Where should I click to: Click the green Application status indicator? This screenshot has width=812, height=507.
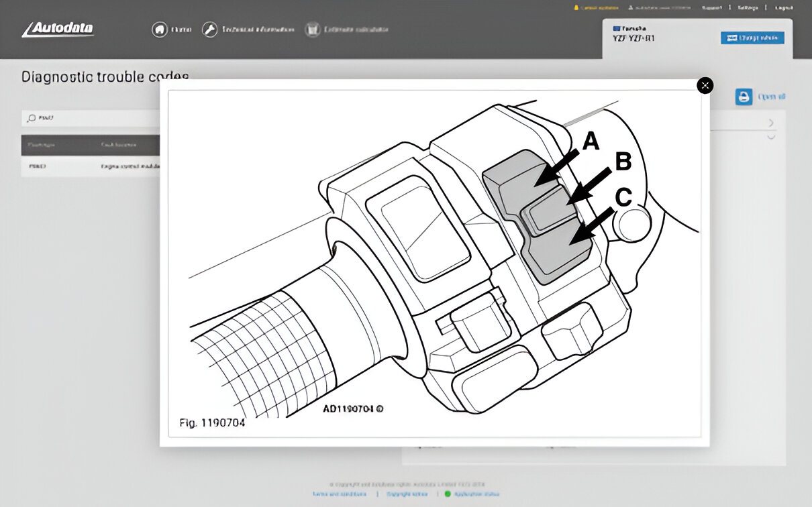448,494
